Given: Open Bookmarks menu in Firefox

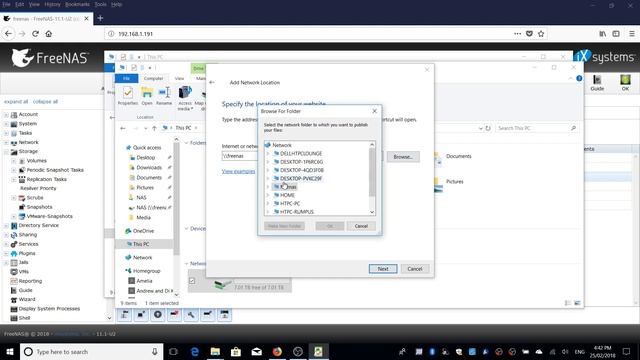Looking at the screenshot, I should click(x=77, y=4).
